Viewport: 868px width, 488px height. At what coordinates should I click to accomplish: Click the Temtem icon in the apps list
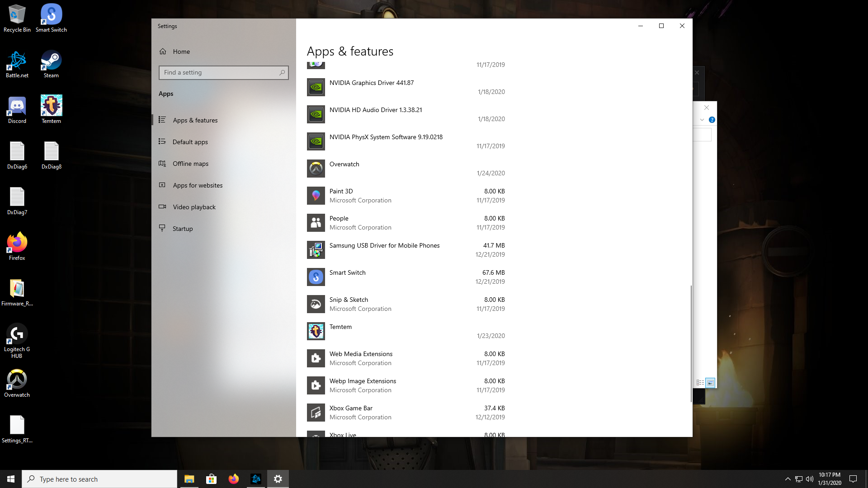click(x=316, y=331)
